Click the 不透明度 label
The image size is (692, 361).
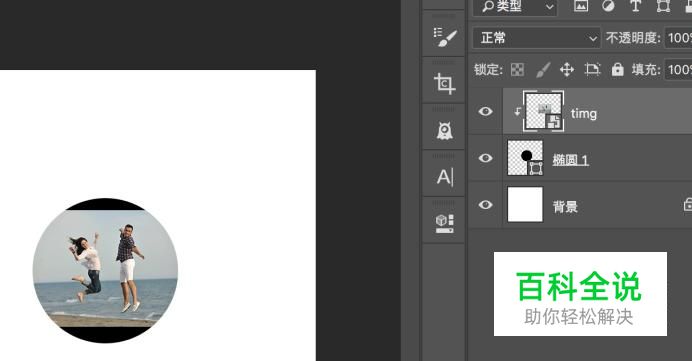[x=633, y=38]
